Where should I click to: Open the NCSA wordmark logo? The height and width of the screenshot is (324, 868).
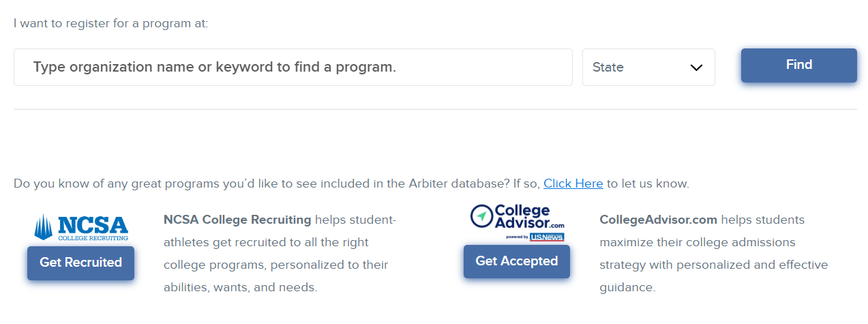click(93, 224)
